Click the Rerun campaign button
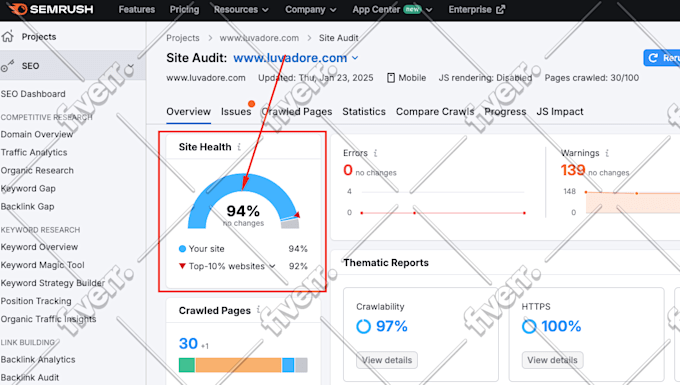 pos(662,58)
